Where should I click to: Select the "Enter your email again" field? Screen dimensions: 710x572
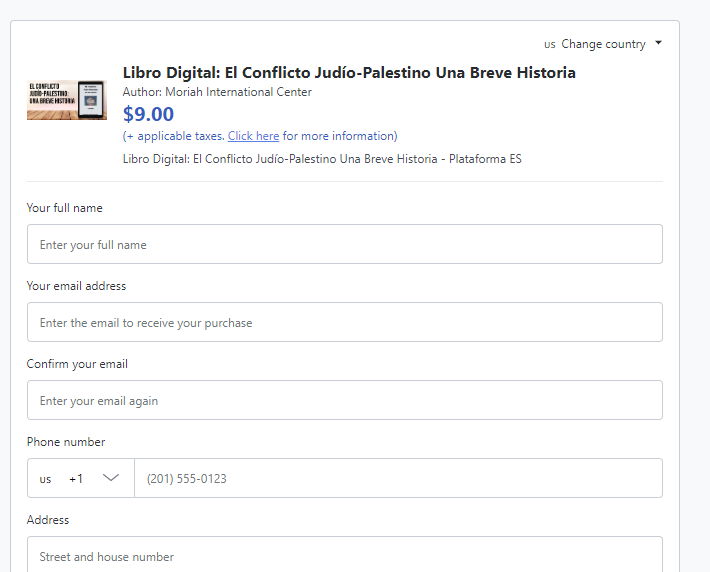pyautogui.click(x=344, y=401)
